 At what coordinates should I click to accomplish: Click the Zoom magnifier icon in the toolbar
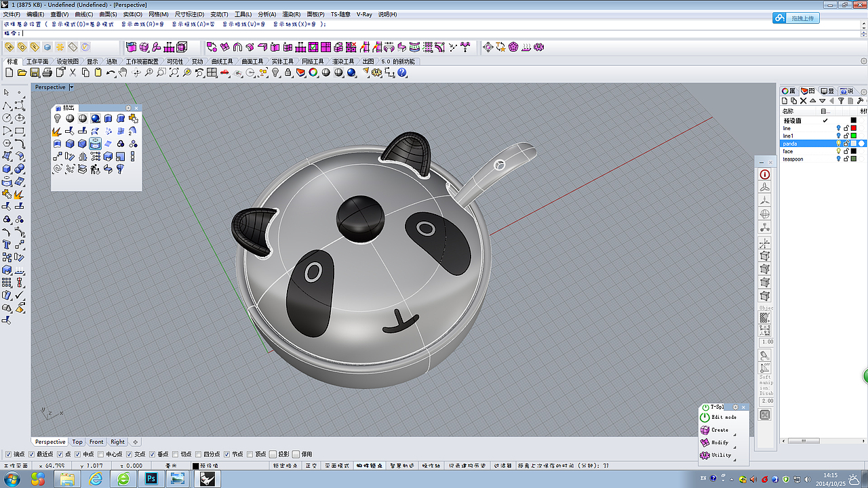pos(149,73)
